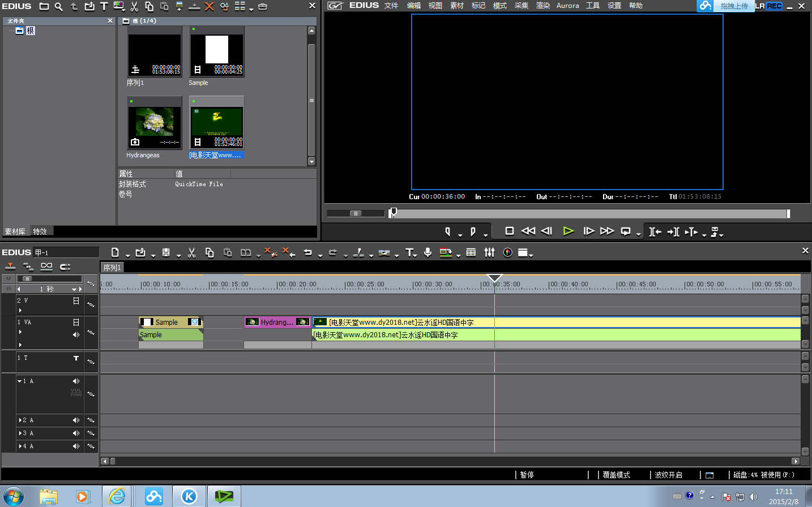Toggle snap to event magnet icon
Screen dimensions: 812x507
coord(65,267)
